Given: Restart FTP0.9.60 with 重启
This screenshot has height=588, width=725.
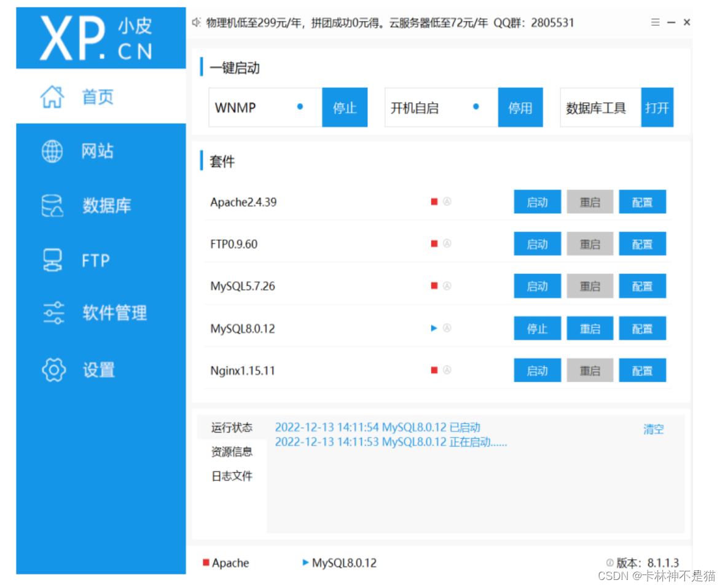Looking at the screenshot, I should point(590,243).
